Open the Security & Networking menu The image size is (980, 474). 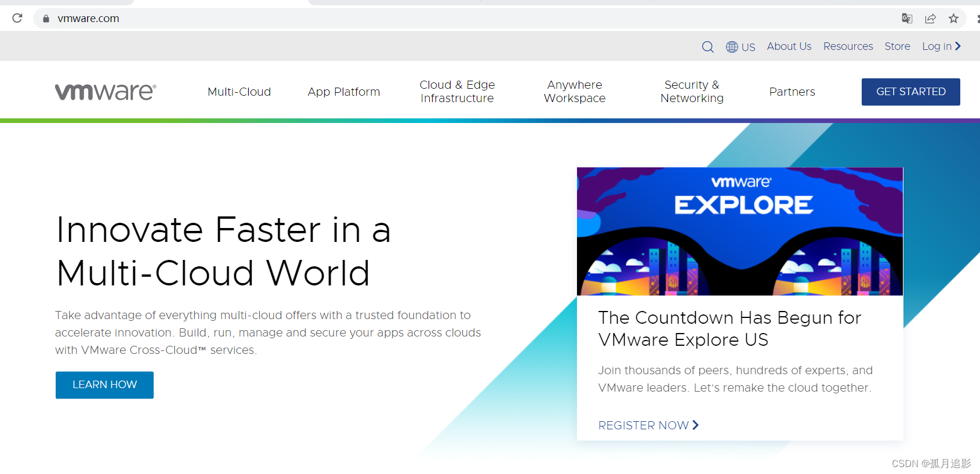tap(692, 92)
